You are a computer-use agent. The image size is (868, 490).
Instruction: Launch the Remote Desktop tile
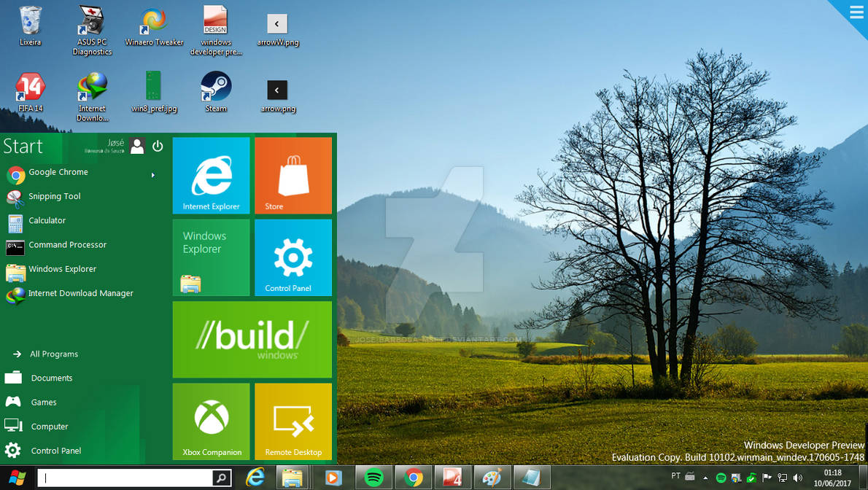point(293,421)
